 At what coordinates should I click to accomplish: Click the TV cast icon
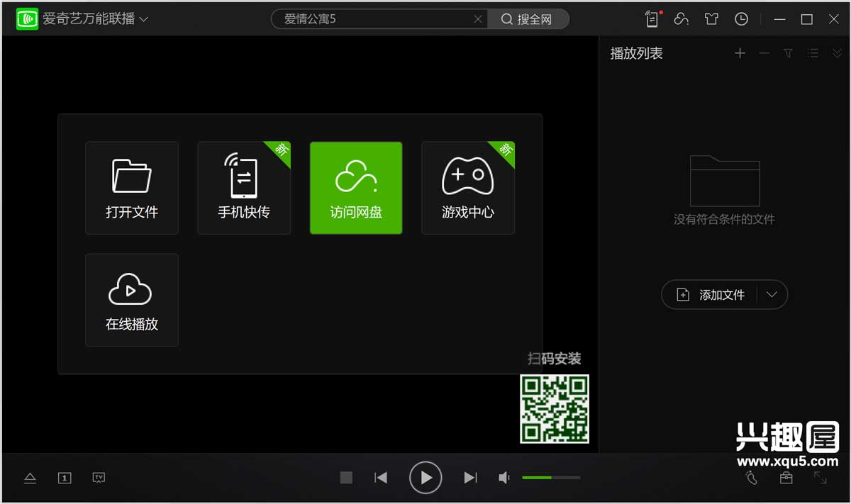(99, 478)
